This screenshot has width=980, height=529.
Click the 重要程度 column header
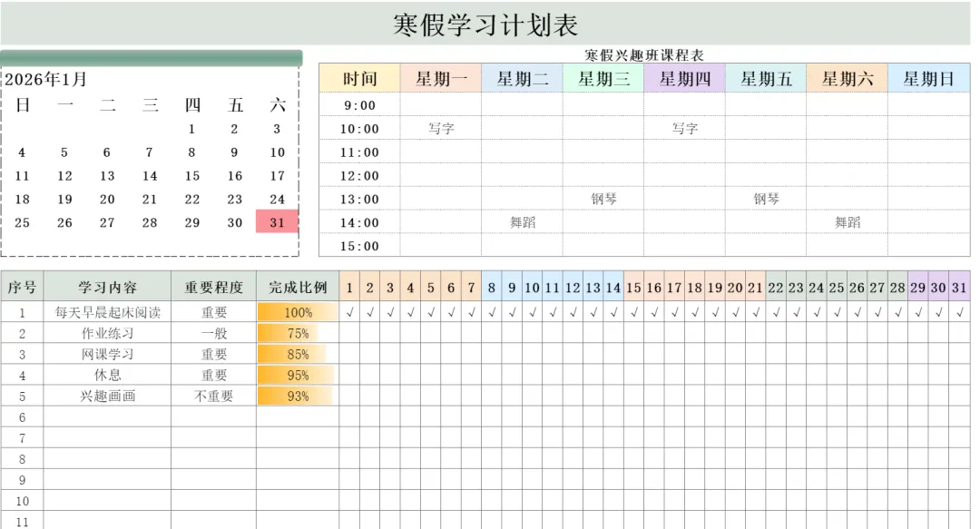pos(214,287)
